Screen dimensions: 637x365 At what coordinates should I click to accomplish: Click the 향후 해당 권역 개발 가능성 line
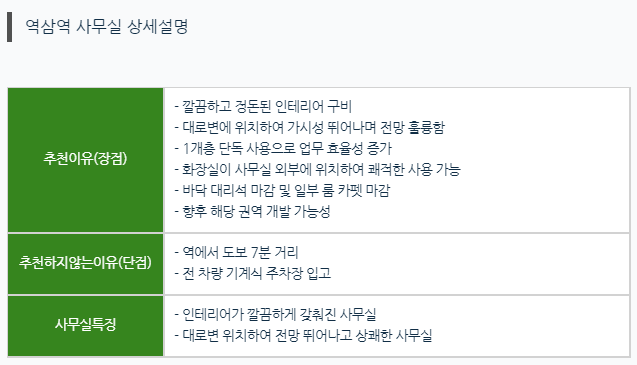(252, 211)
